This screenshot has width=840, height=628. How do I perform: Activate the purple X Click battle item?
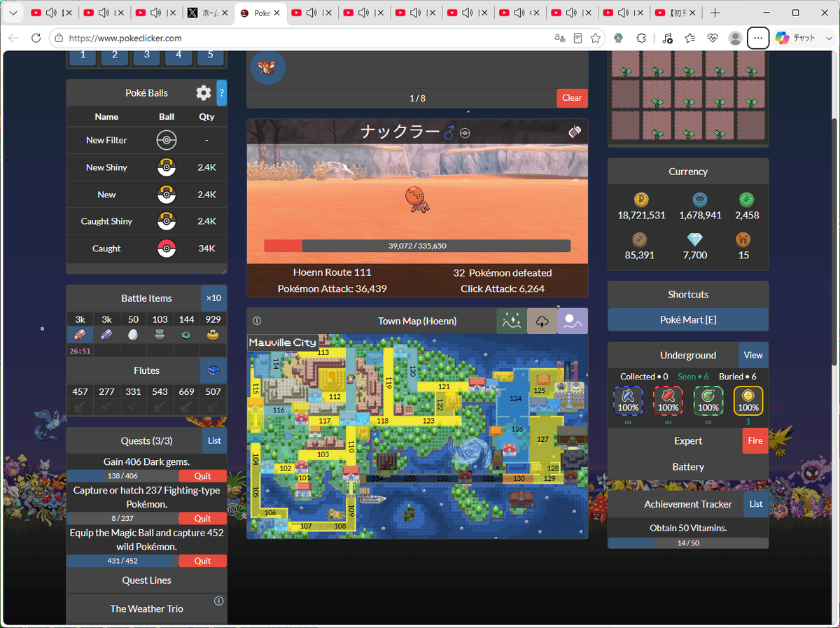(x=106, y=335)
